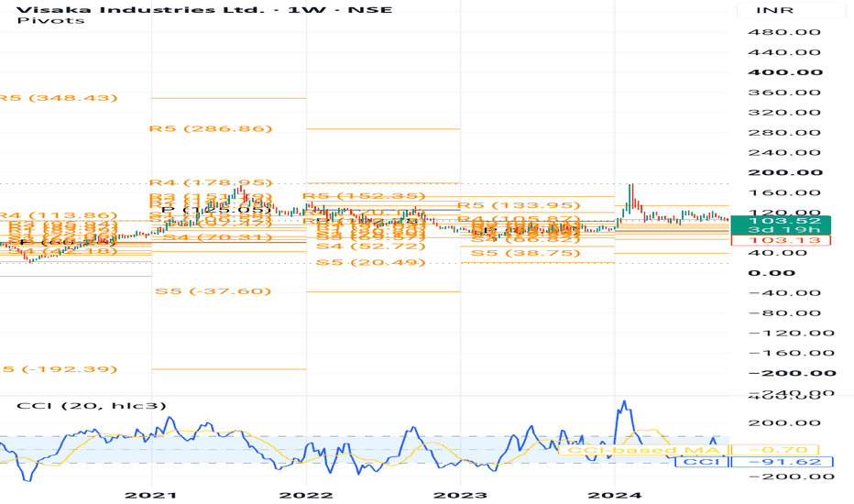Click the R5 (133.95) pivot label
Image resolution: width=854 pixels, height=504 pixels.
point(519,205)
